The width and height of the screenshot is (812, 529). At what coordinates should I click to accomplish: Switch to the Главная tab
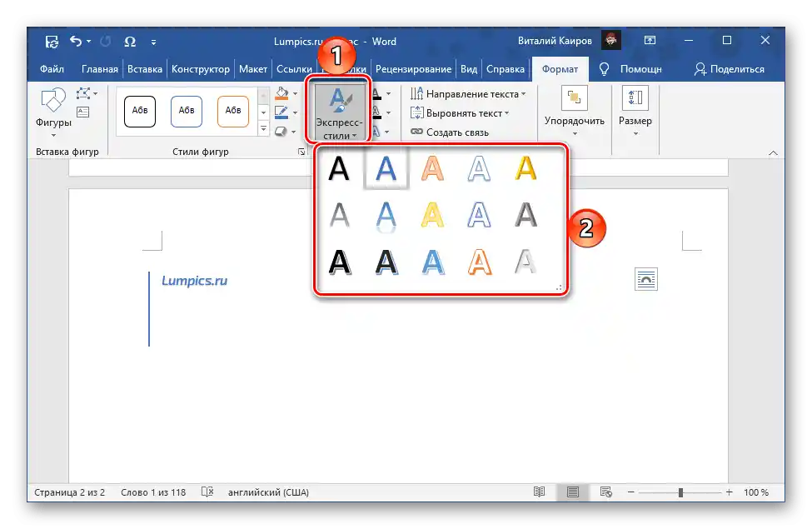pos(99,69)
